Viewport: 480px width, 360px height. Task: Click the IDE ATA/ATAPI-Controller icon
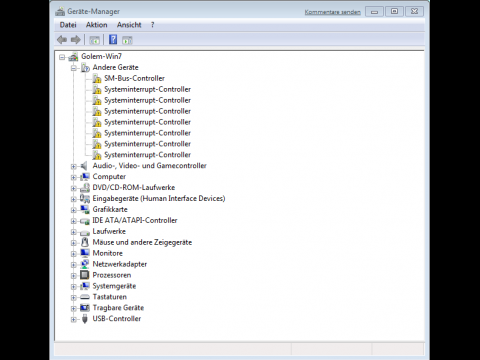coord(85,221)
